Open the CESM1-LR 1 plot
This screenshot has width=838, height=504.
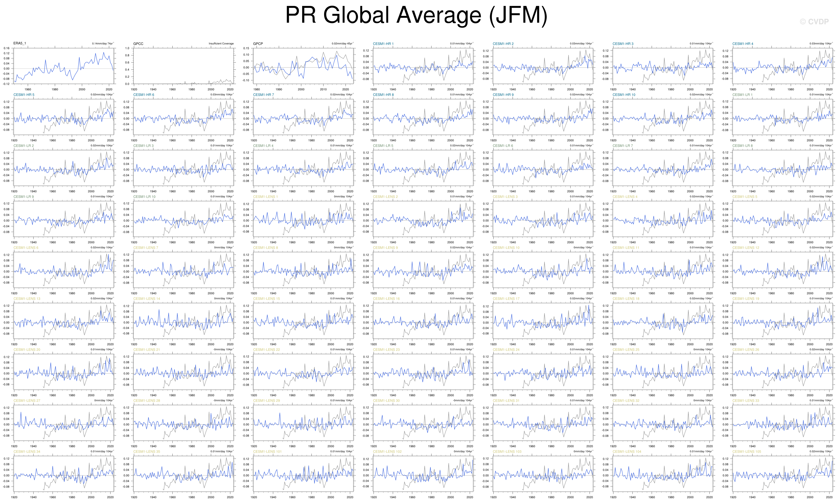[x=783, y=117]
